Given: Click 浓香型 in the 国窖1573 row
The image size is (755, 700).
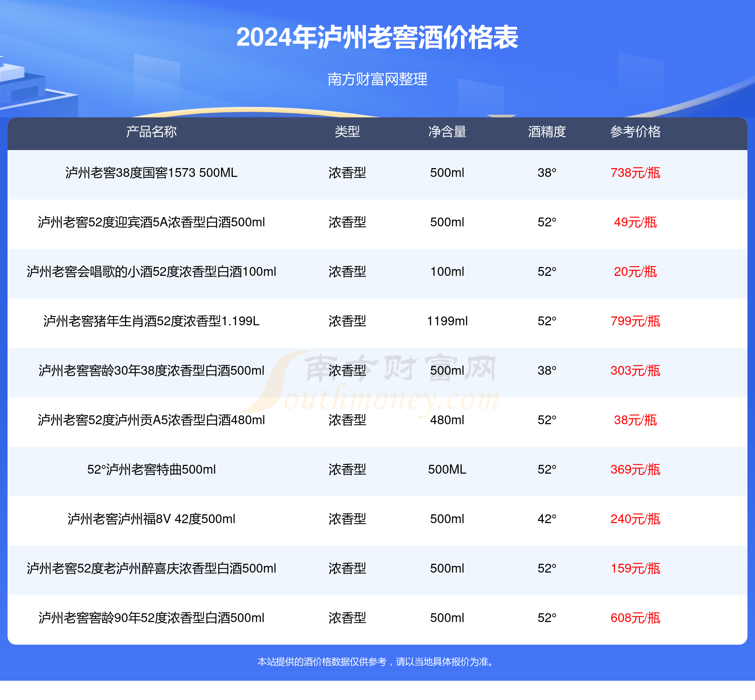Looking at the screenshot, I should (x=347, y=173).
